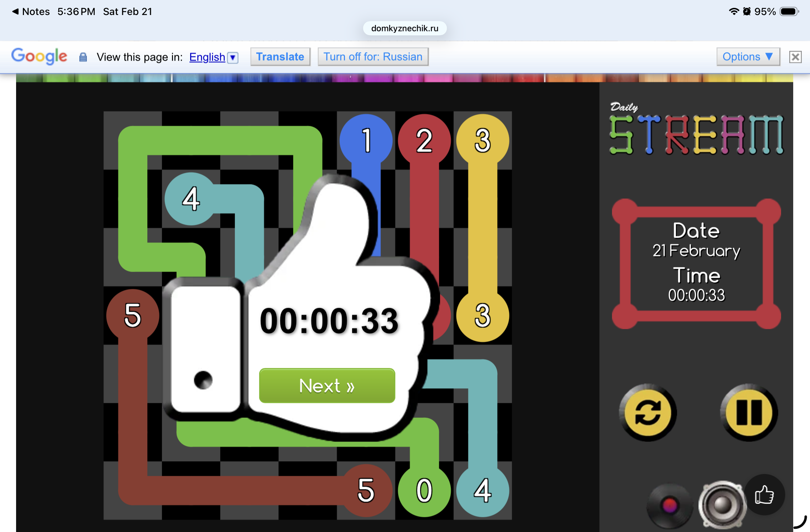
Task: Select the English language link
Action: (x=207, y=57)
